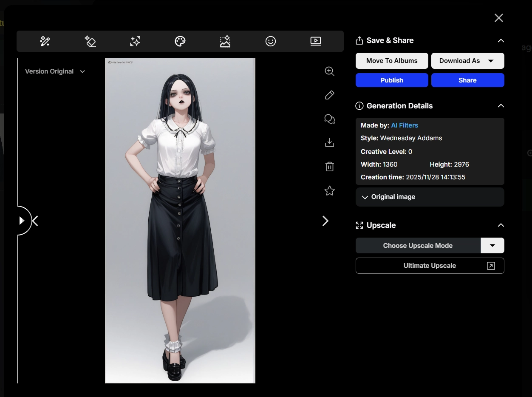Select the magic edit pencil tool
532x397 pixels.
[x=45, y=41]
